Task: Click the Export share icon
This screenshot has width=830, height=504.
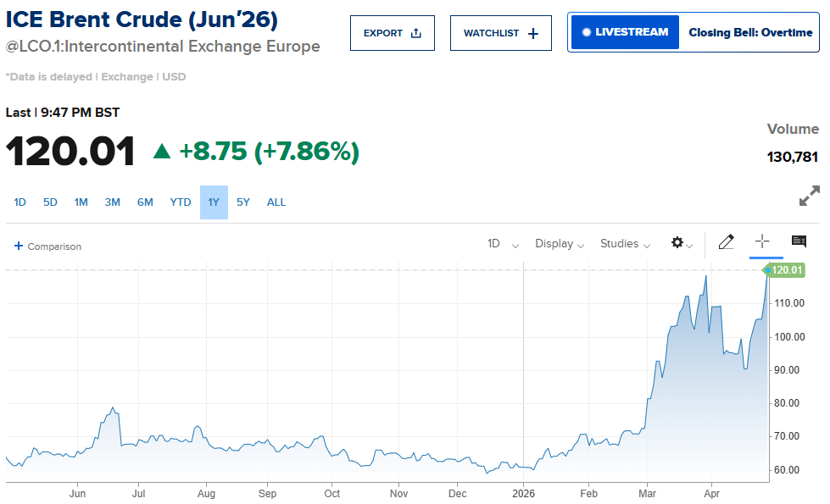Action: (x=415, y=33)
